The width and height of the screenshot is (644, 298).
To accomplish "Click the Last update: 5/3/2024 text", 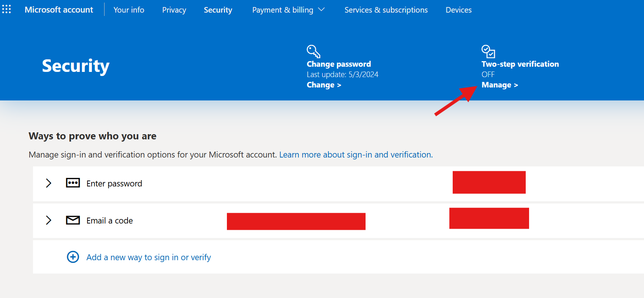I will click(x=343, y=74).
